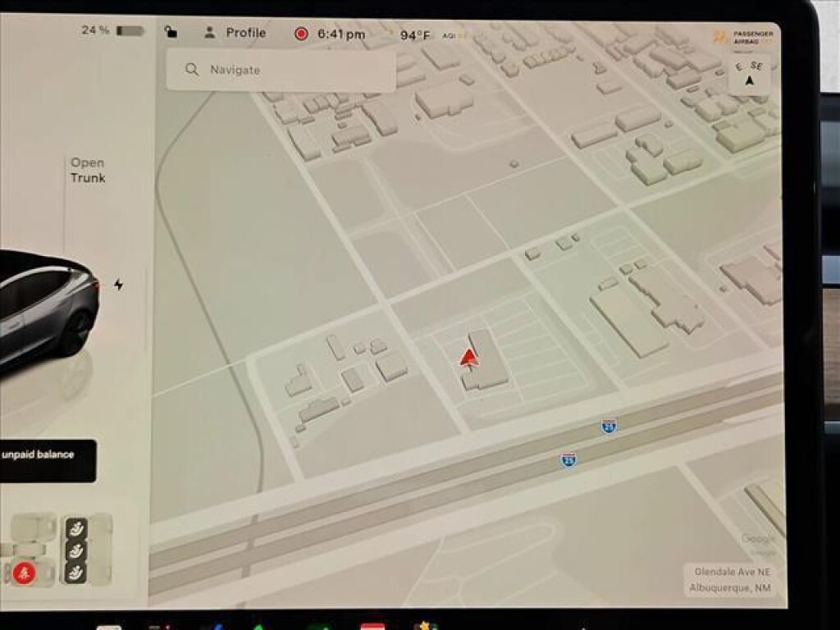Tap the Albuquerque, NM label
The image size is (840, 630).
coord(730,587)
